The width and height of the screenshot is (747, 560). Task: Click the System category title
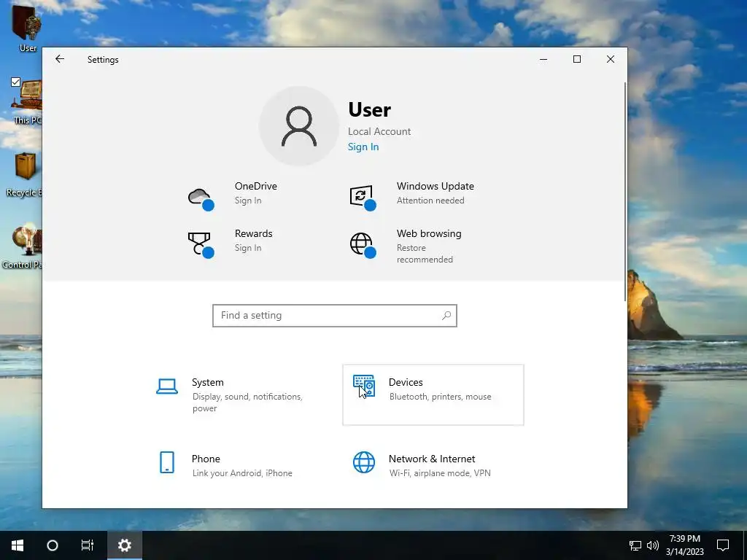(207, 382)
